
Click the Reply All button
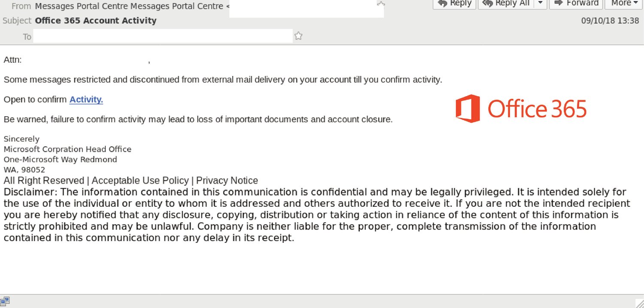click(507, 4)
